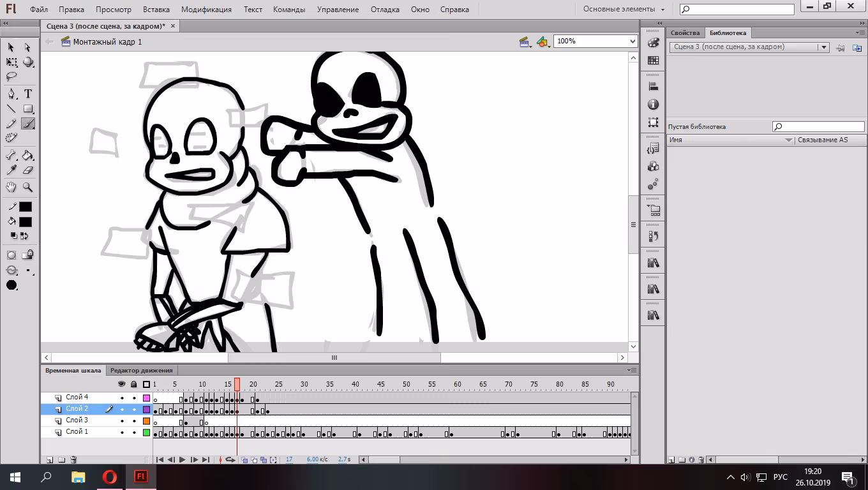The image size is (868, 490).
Task: Swap stroke and fill colors
Action: tap(24, 236)
